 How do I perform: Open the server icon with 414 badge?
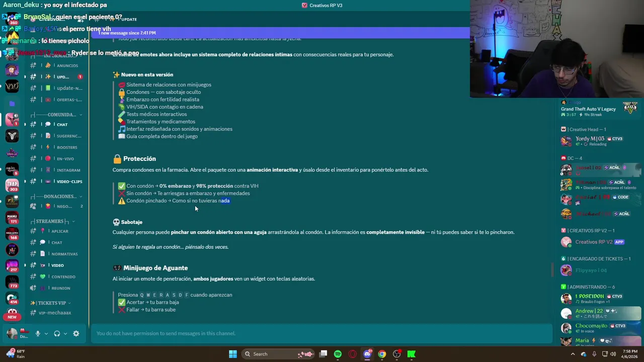(x=12, y=298)
